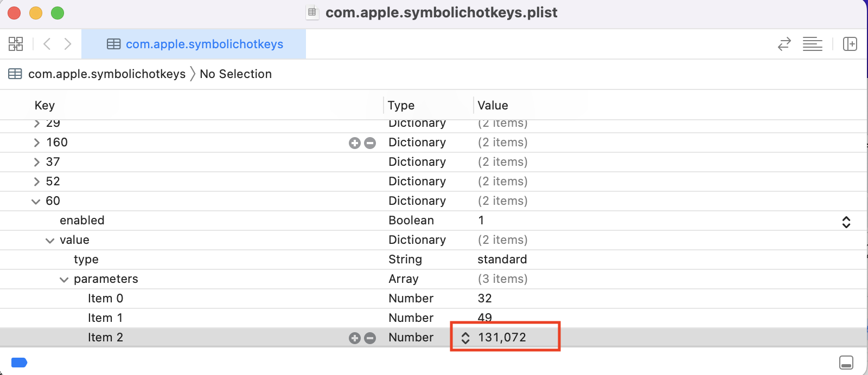Click the value 49 of Item 1
This screenshot has height=375, width=868.
484,318
